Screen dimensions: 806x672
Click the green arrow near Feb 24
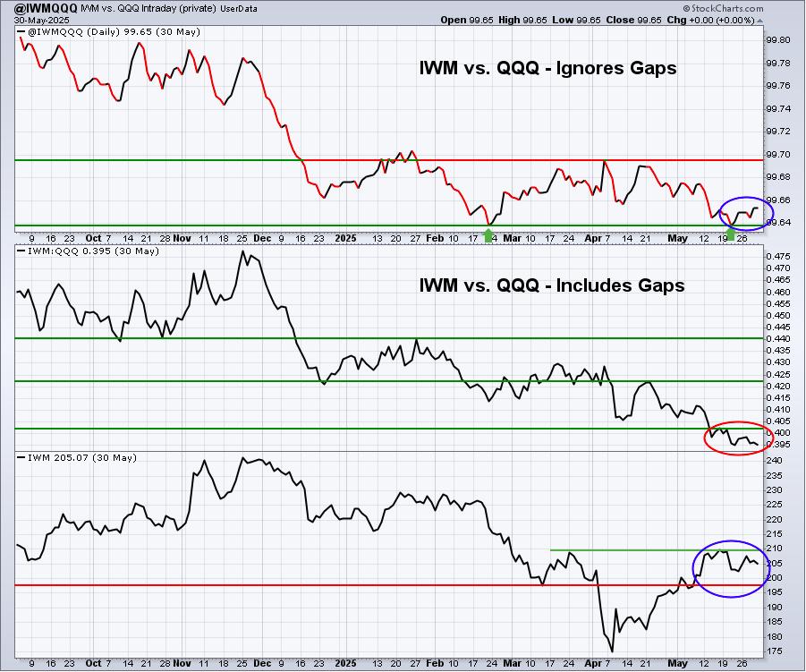click(488, 236)
